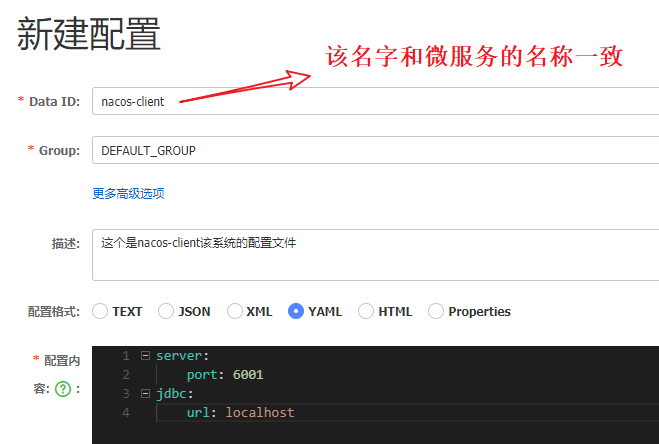Select the HTML format radio button
The height and width of the screenshot is (444, 659).
point(366,312)
